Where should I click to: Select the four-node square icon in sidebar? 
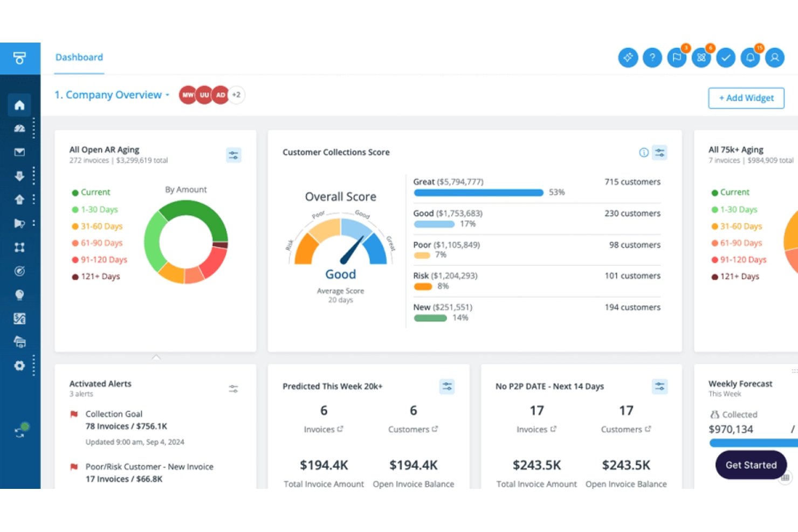tap(19, 247)
